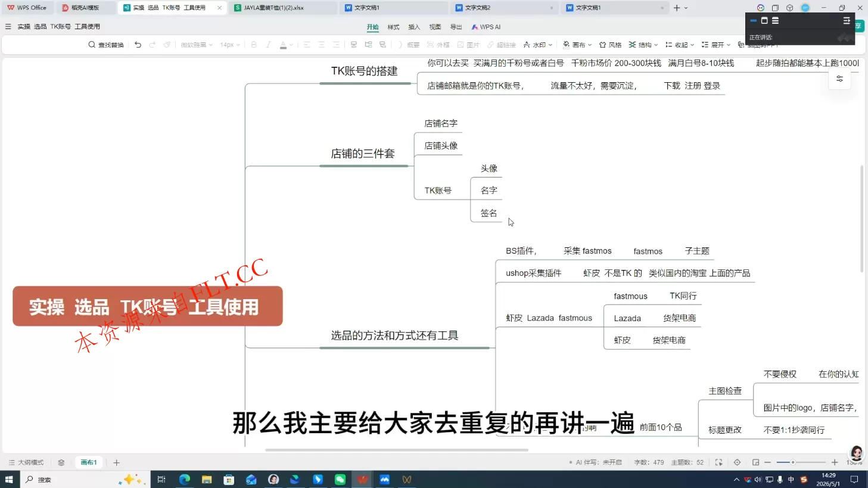Open the font family dropdown 微软雅黑
The width and height of the screenshot is (868, 488).
(197, 45)
